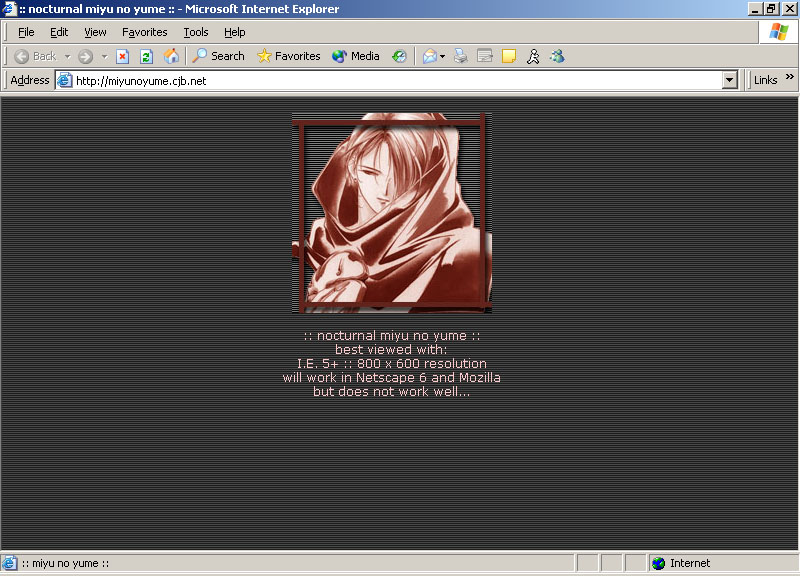Click the Edit page toolbar icon
The height and width of the screenshot is (576, 800).
485,57
